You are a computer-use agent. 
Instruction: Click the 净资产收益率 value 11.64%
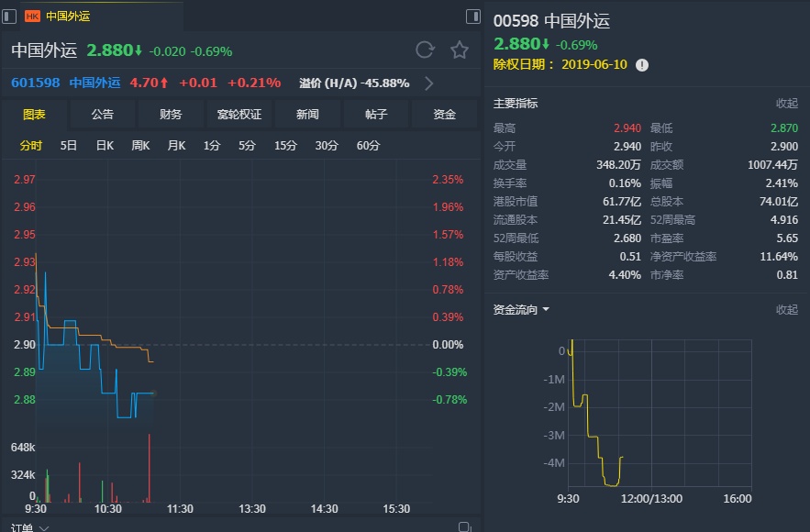[779, 256]
